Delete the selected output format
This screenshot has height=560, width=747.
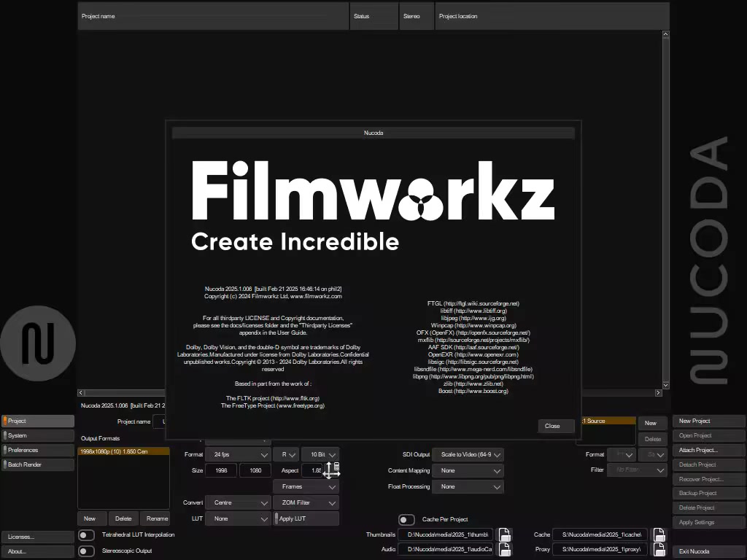[x=123, y=518]
